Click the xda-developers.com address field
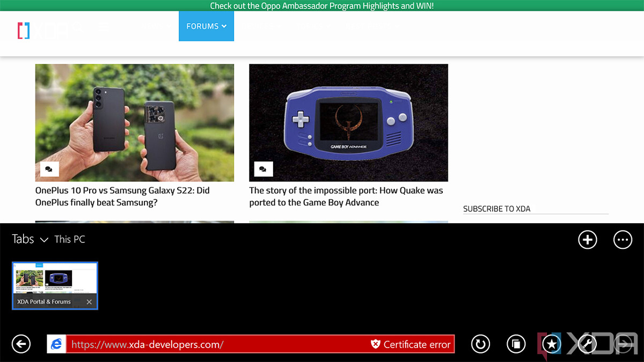Image resolution: width=644 pixels, height=362 pixels. click(x=215, y=344)
